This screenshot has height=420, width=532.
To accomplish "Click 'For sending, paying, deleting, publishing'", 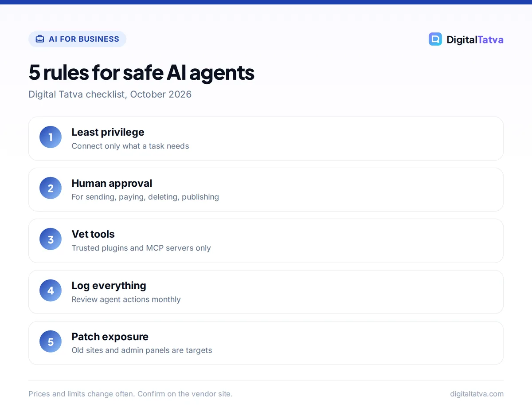I will [145, 197].
